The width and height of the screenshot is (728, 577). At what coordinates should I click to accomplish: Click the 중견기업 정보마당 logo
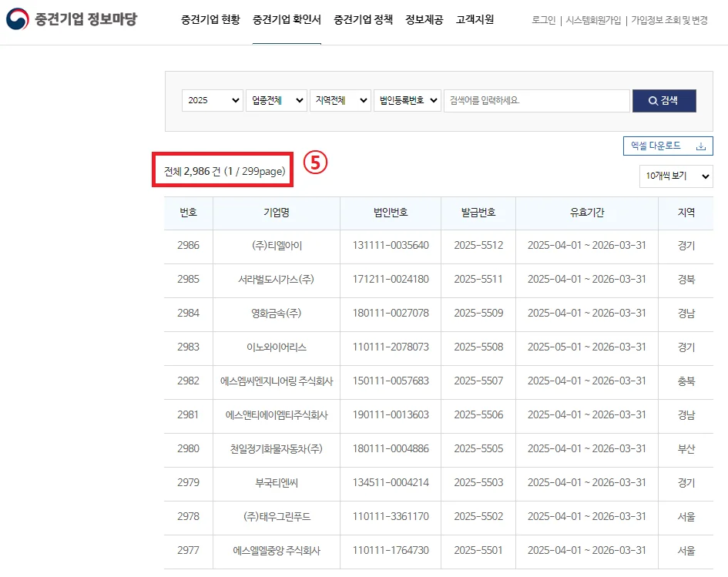pos(72,19)
